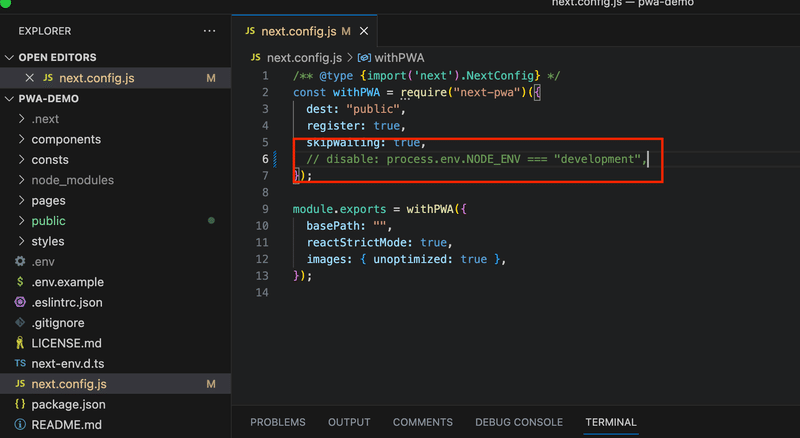Click the ESLint icon of .eslintrc.json
The image size is (800, 438).
pyautogui.click(x=20, y=302)
